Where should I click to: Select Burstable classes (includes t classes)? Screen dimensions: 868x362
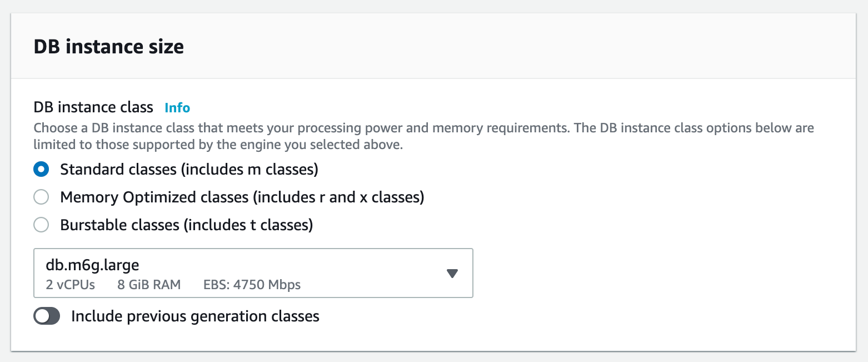click(41, 225)
